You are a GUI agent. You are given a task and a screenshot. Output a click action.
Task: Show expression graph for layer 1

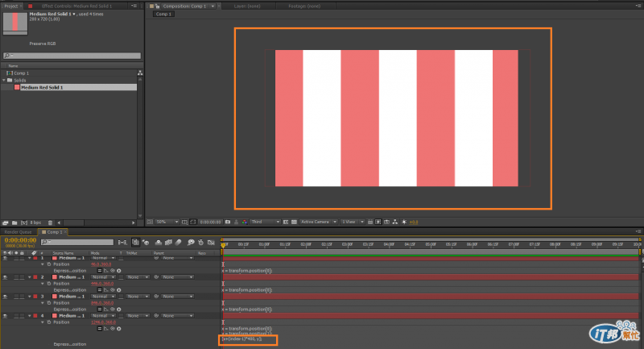[106, 271]
